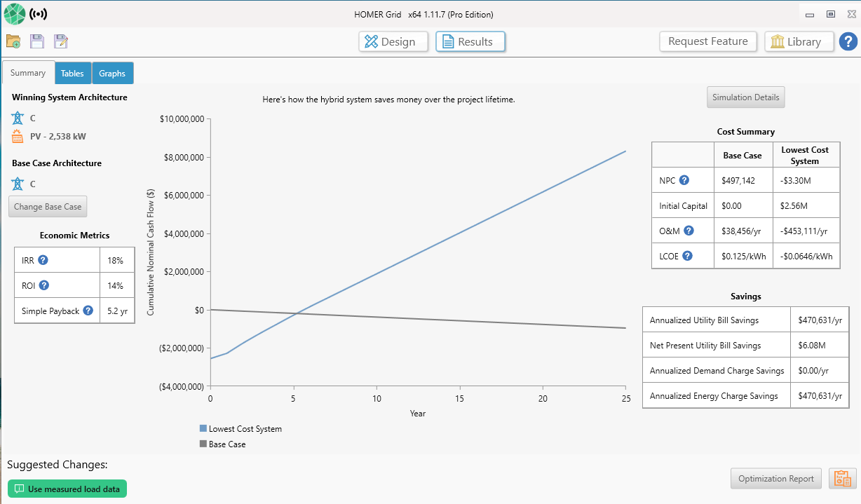Click orange report clipboard icon bottom right
This screenshot has width=861, height=504.
tap(842, 479)
